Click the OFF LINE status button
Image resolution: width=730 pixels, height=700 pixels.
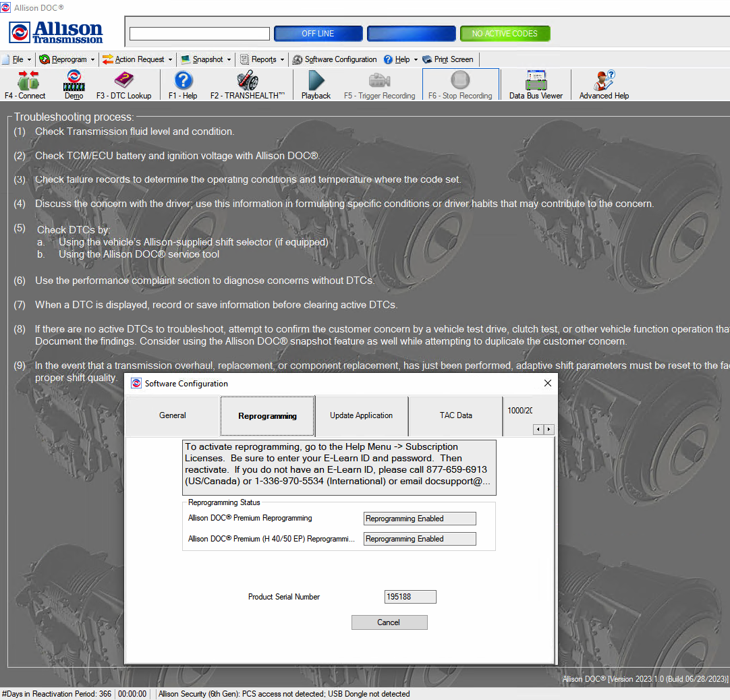(318, 34)
